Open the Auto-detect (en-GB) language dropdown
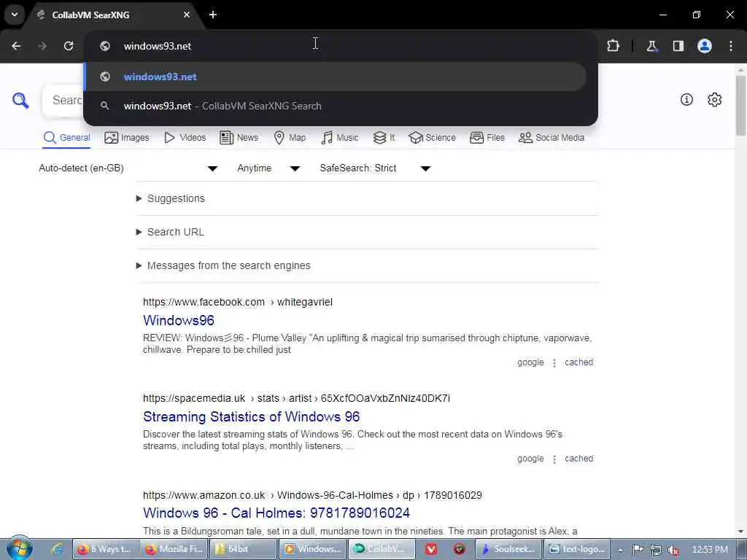The image size is (747, 560). pyautogui.click(x=128, y=168)
